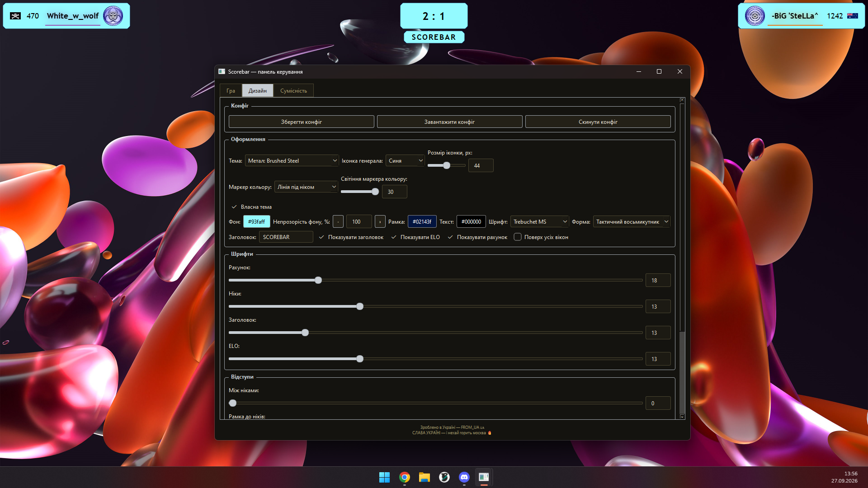Click the pirate flag next to 470
The width and height of the screenshot is (868, 488).
(x=15, y=16)
